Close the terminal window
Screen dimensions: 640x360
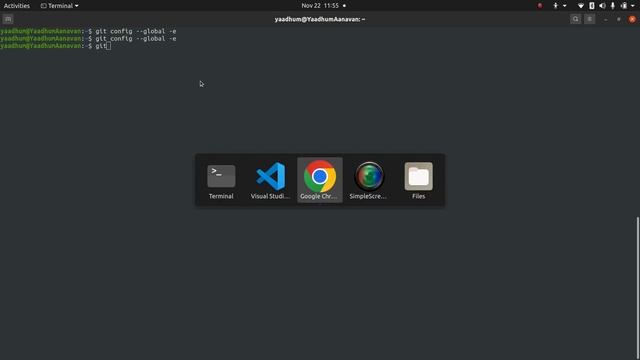(632, 19)
